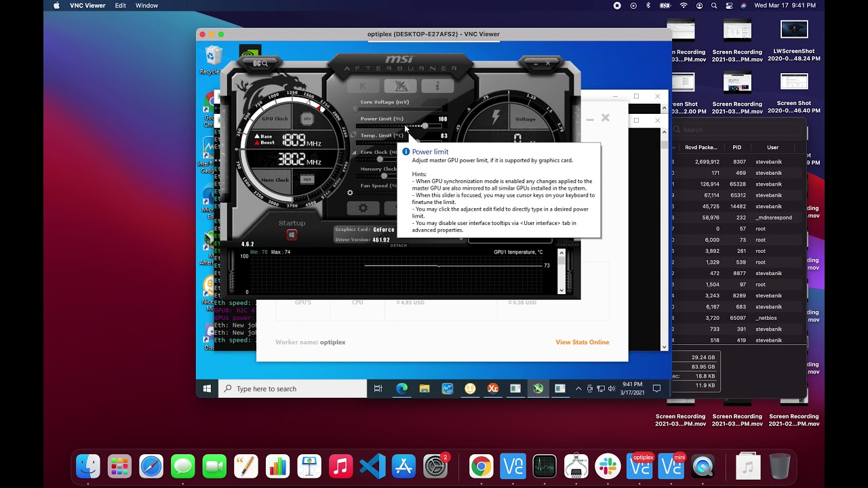Click the Core Voltage slider track
This screenshot has height=488, width=868.
[397, 108]
